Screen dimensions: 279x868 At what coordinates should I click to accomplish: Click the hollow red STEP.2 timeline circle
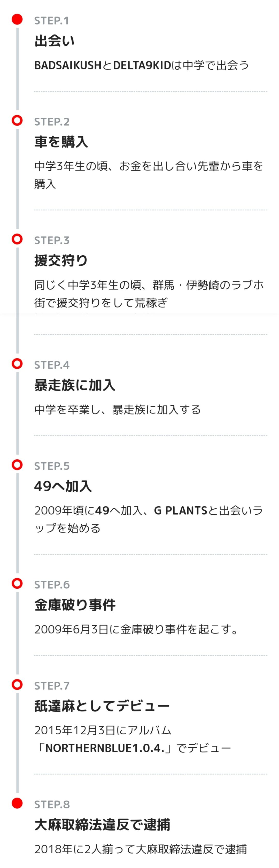(x=17, y=120)
